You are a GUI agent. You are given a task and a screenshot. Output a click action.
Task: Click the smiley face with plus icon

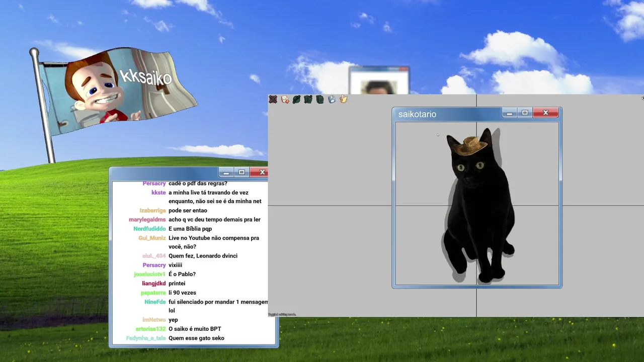[x=285, y=100]
